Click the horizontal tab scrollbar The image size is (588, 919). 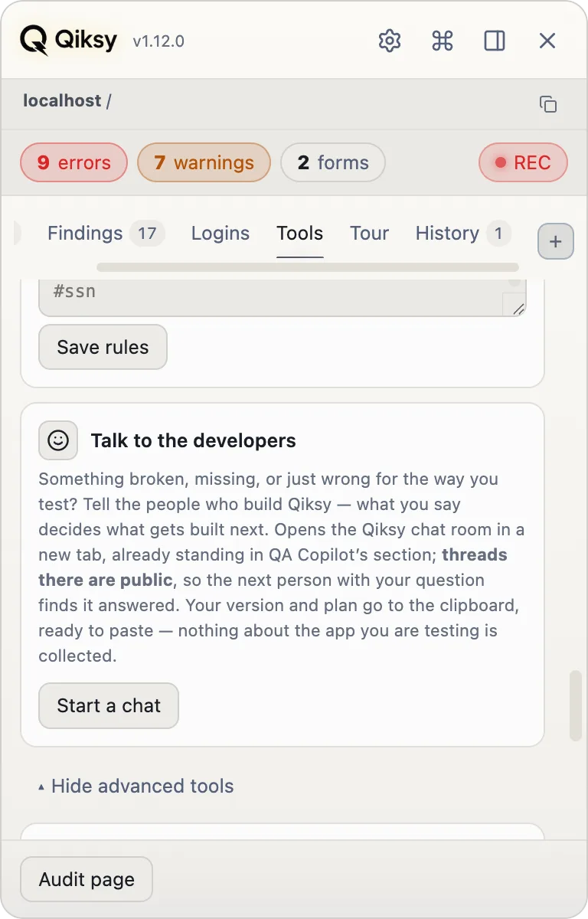tap(308, 267)
